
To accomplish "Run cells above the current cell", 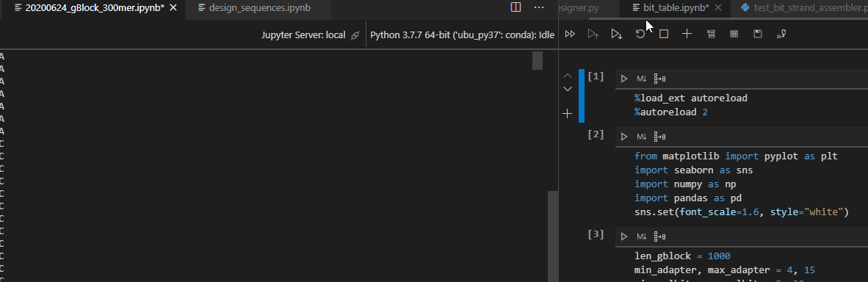I will [x=593, y=34].
